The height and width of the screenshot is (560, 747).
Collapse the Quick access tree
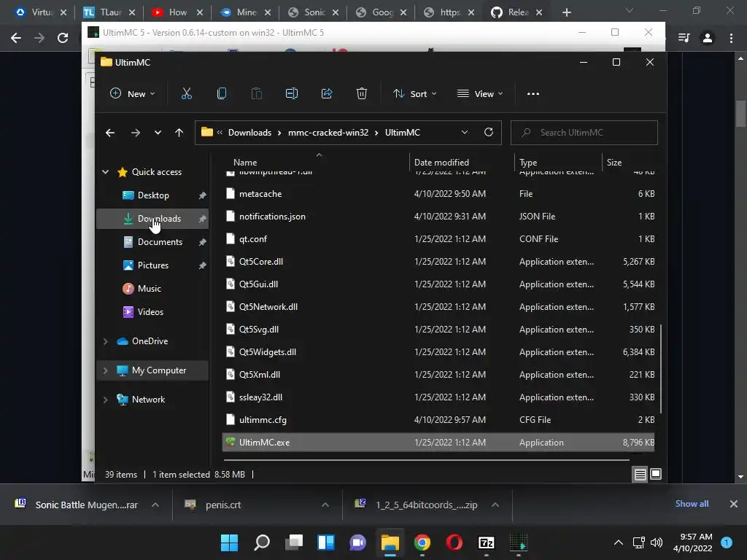click(x=105, y=172)
